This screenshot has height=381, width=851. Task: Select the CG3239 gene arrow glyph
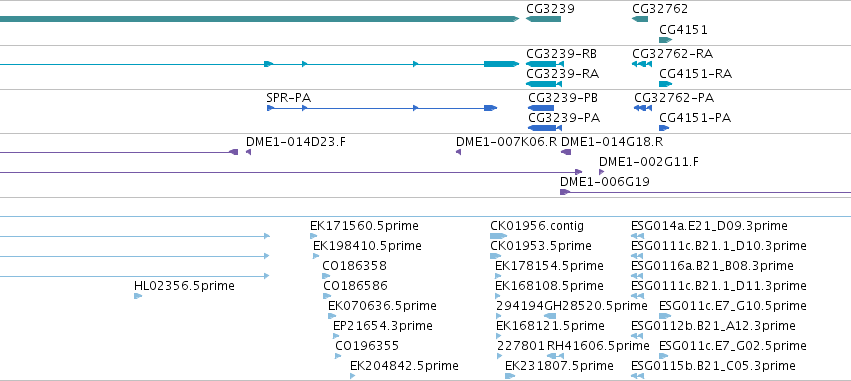(543, 19)
